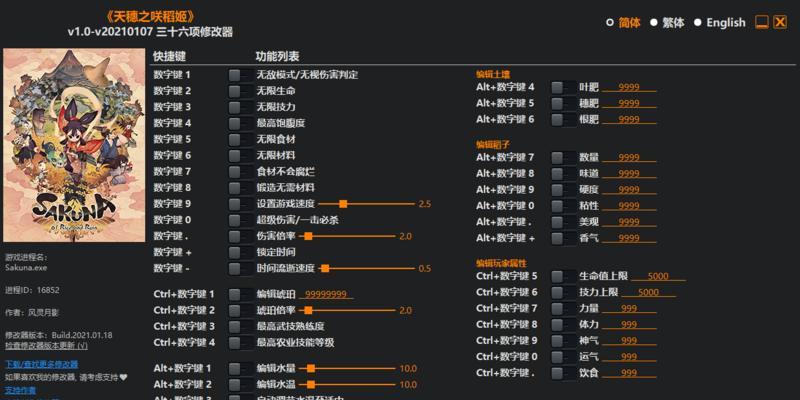
Task: Toggle rice 数量 switch
Action: tap(563, 158)
